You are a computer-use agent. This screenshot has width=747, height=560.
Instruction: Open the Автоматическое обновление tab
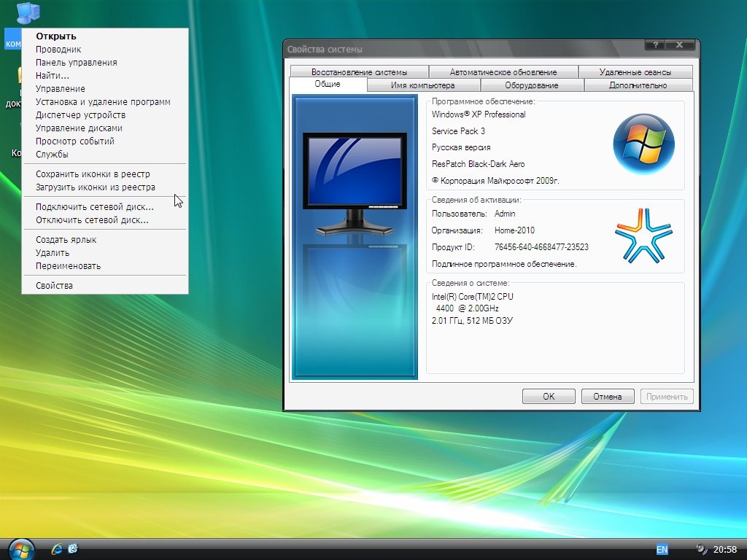pos(503,72)
